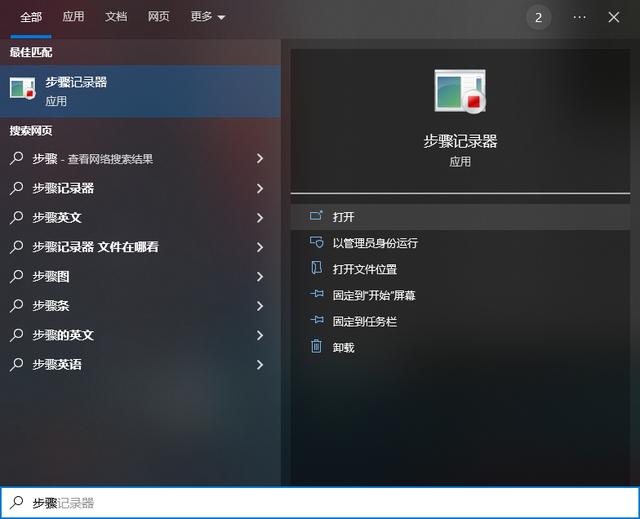This screenshot has height=519, width=640.
Task: Switch to the 全部 tab
Action: [x=31, y=17]
